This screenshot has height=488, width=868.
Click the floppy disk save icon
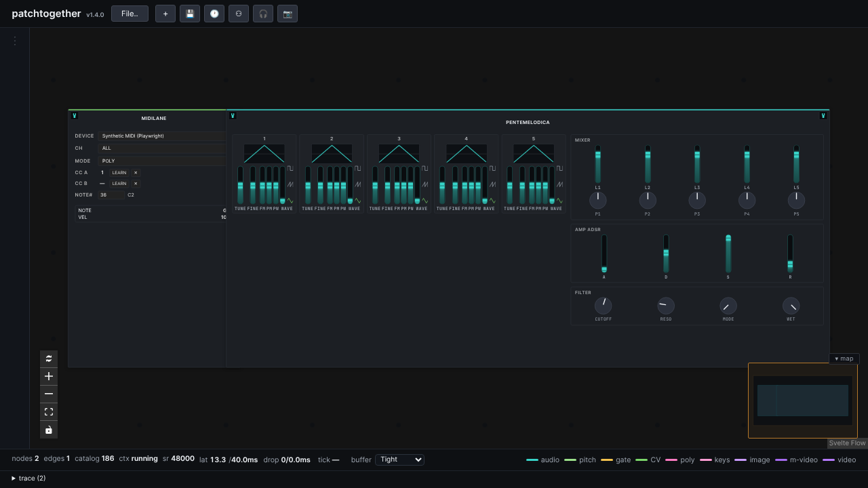(190, 14)
